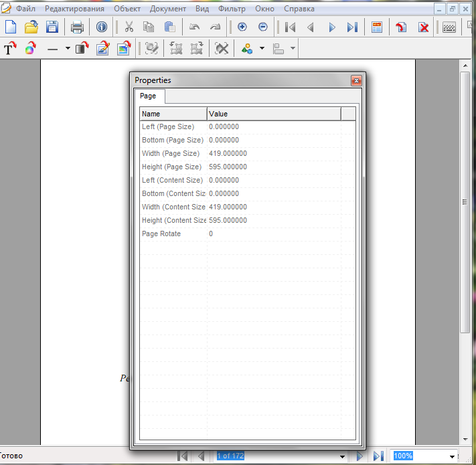Click the Undo arrow icon
The image size is (476, 465).
click(x=195, y=27)
